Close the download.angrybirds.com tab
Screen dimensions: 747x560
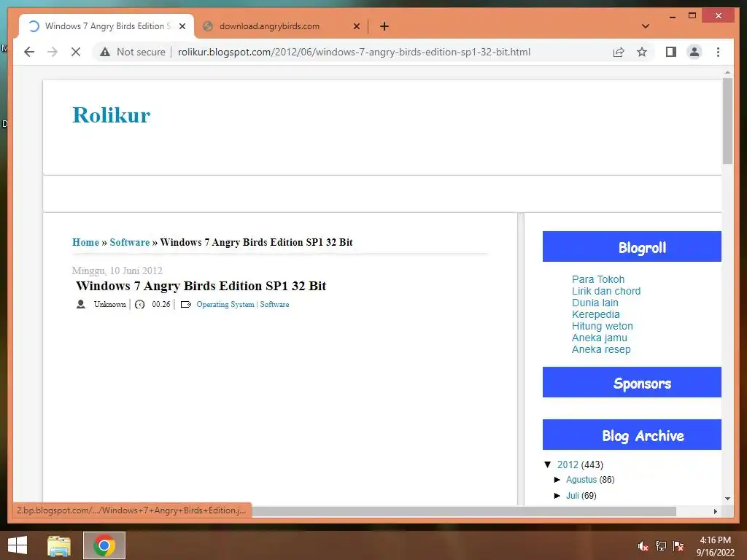pos(356,26)
